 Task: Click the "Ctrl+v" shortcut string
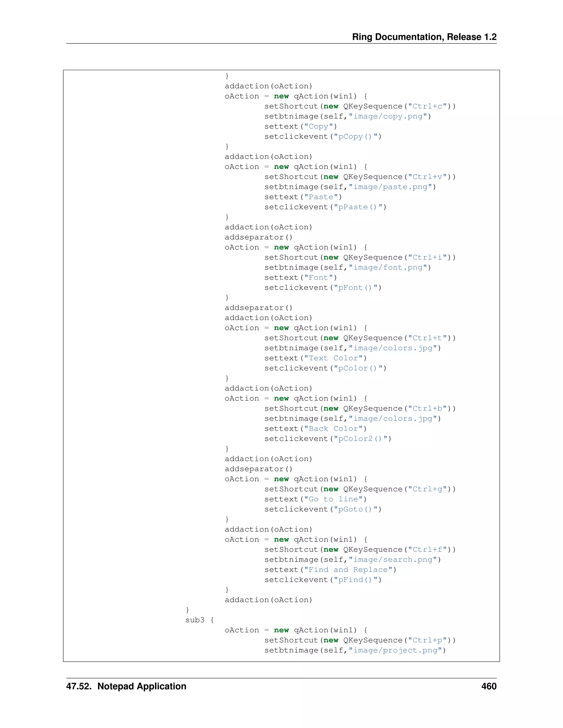[x=427, y=177]
